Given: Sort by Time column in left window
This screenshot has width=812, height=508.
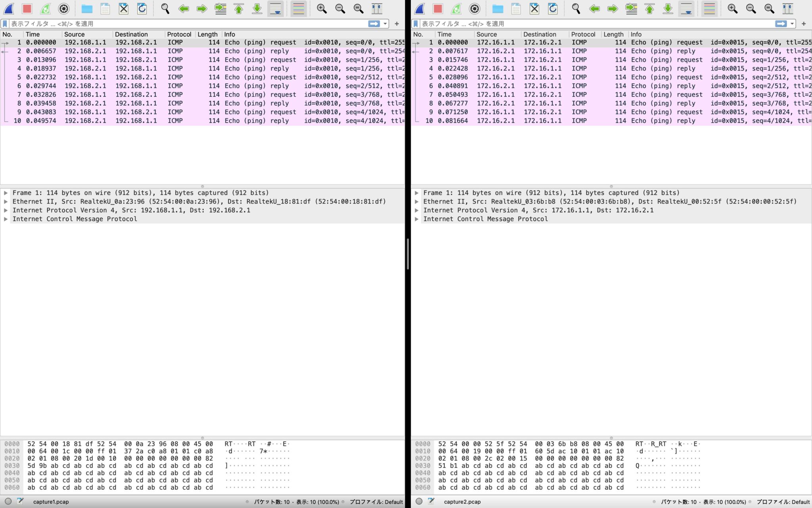Looking at the screenshot, I should 43,35.
